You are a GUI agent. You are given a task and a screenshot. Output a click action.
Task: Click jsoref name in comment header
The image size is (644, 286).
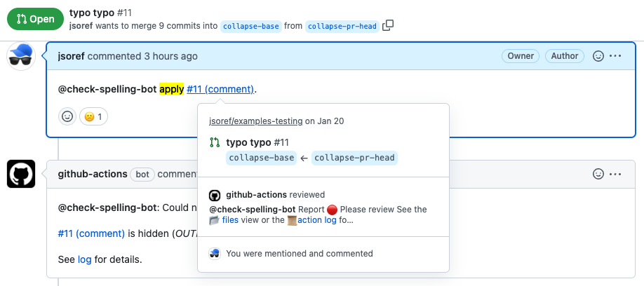click(71, 56)
